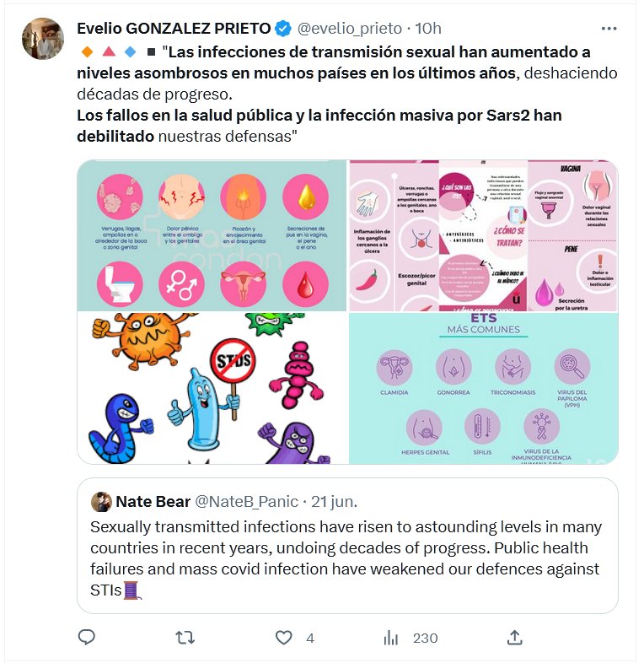
Task: Click the 21 jun. quoted tweet date
Action: tap(334, 501)
